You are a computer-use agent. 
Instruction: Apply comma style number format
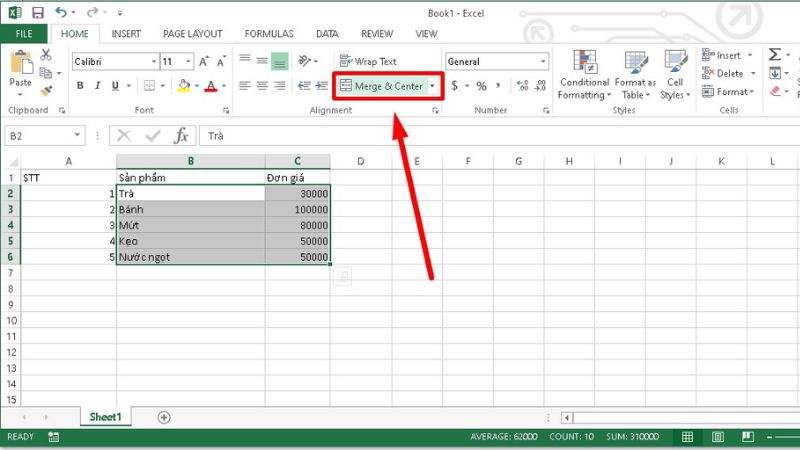pyautogui.click(x=498, y=86)
